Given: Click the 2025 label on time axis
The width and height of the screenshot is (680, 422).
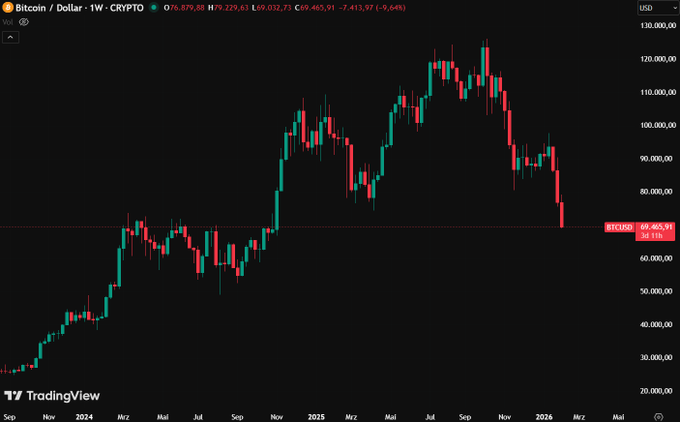Looking at the screenshot, I should click(316, 414).
